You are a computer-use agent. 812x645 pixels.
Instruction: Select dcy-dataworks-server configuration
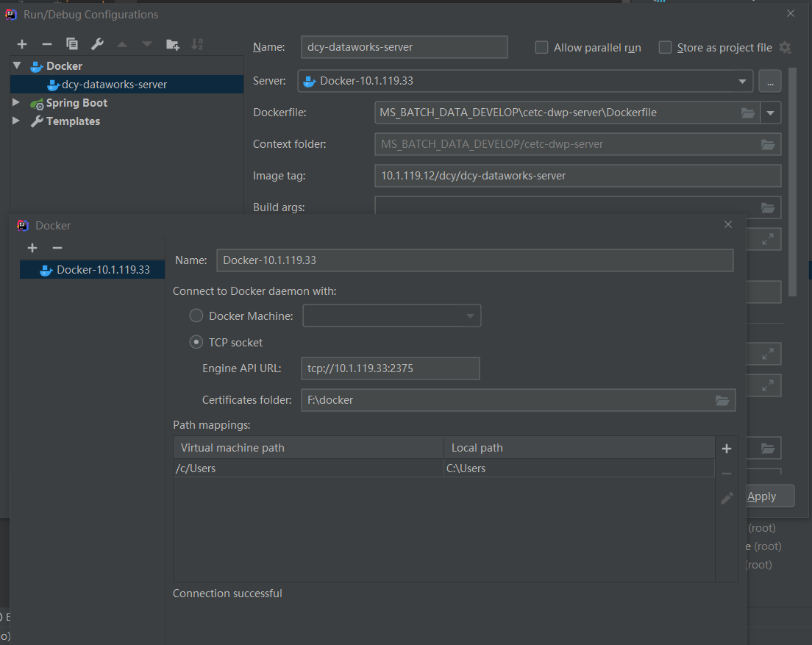[x=127, y=85]
